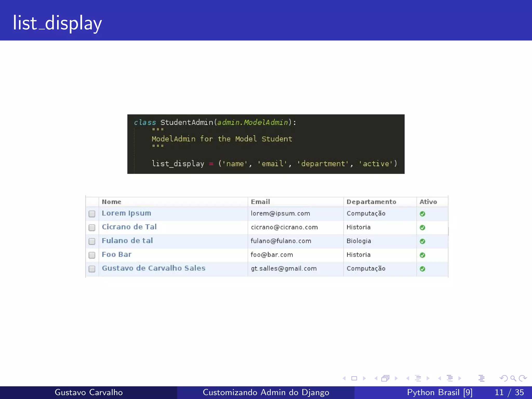
Task: Click Historia in the Cicrano de Tal row
Action: coord(358,227)
